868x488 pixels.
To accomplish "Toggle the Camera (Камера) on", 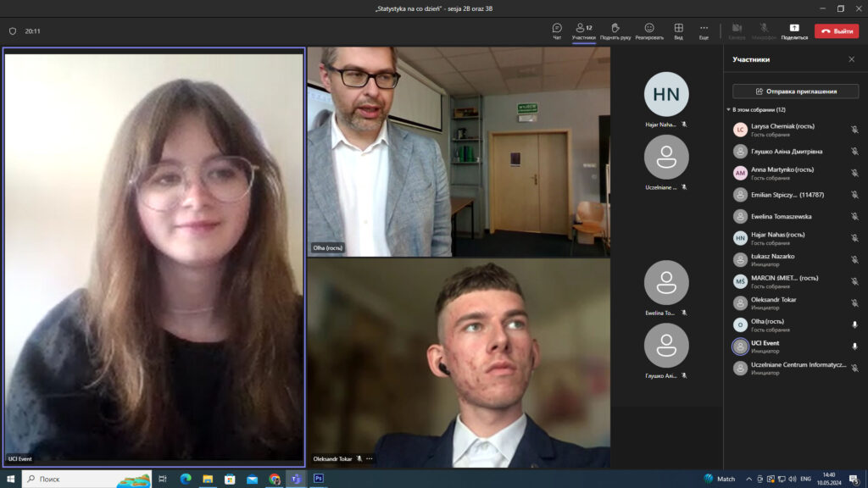I will click(x=737, y=30).
